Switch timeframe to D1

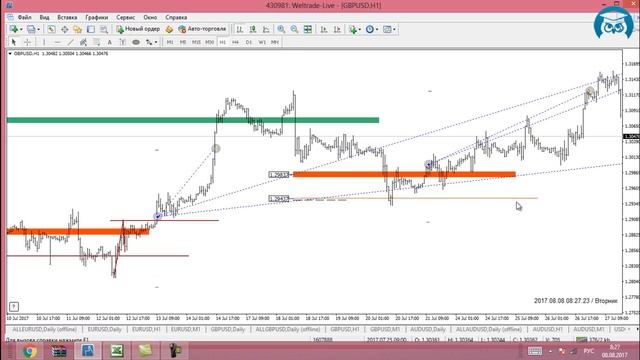point(249,42)
